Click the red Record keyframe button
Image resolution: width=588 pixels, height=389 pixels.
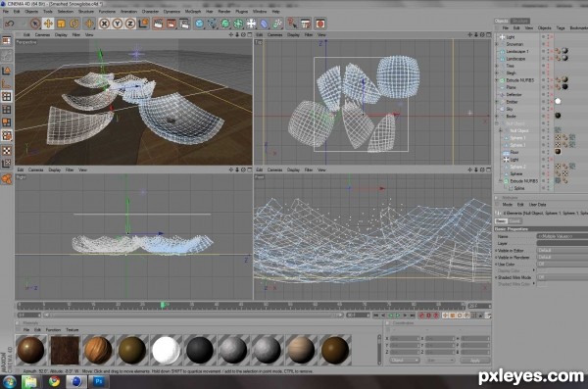point(421,316)
